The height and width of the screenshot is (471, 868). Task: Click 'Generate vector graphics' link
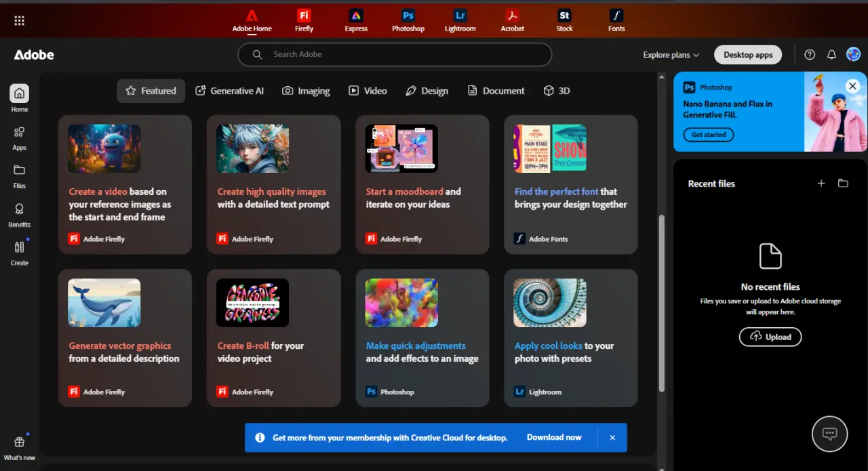[x=119, y=345]
